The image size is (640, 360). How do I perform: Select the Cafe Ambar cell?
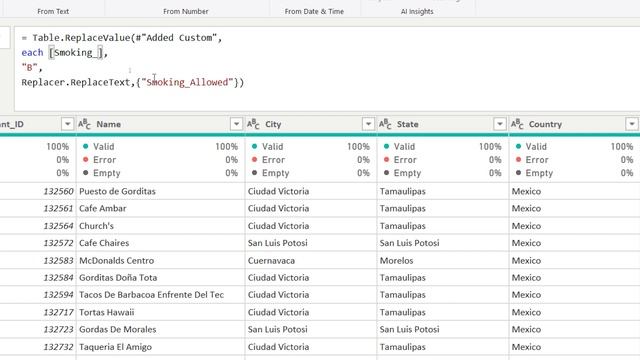click(x=160, y=208)
